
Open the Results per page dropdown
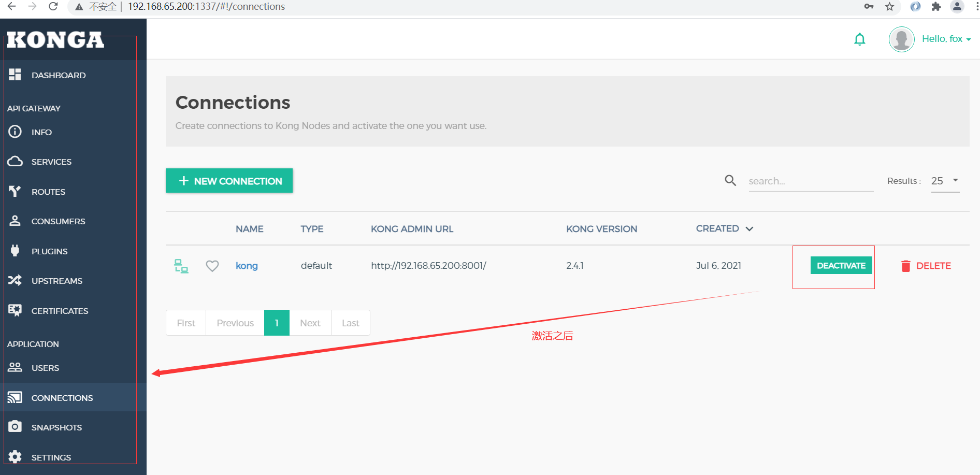945,181
